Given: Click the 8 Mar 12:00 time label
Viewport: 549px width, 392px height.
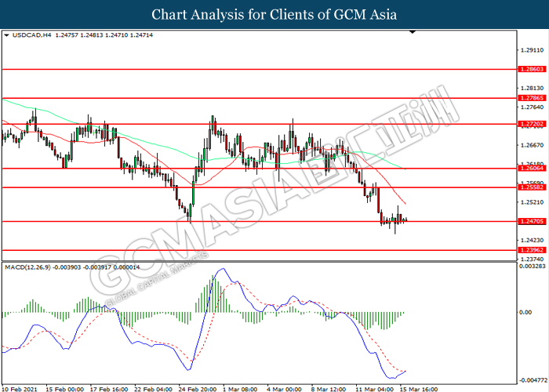Looking at the screenshot, I should pos(329,389).
